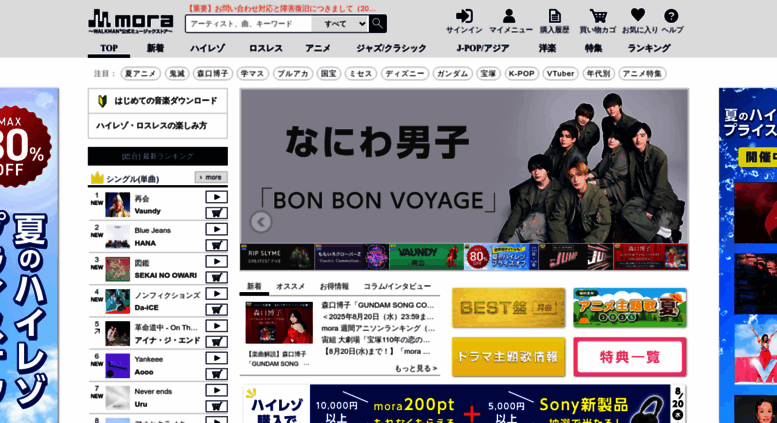Open はじめての音楽ダウンロード guide link
The width and height of the screenshot is (777, 423).
point(158,101)
